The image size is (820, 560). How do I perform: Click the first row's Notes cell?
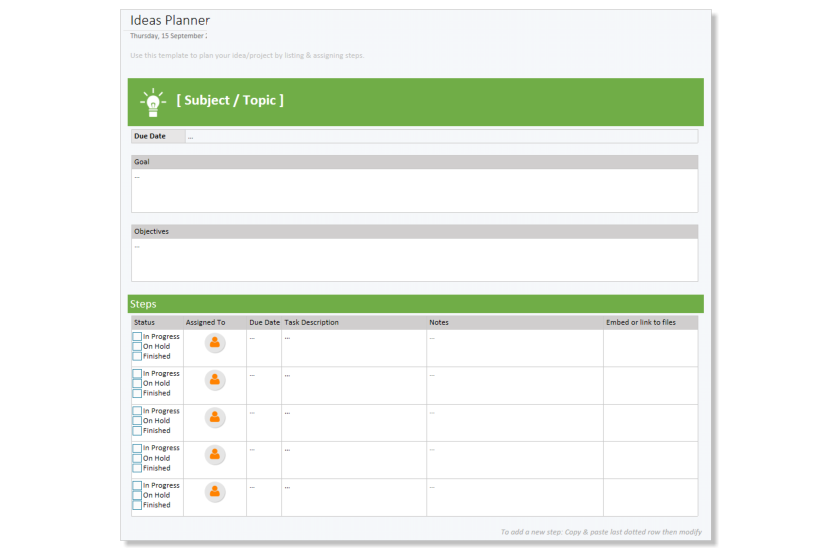tap(515, 348)
